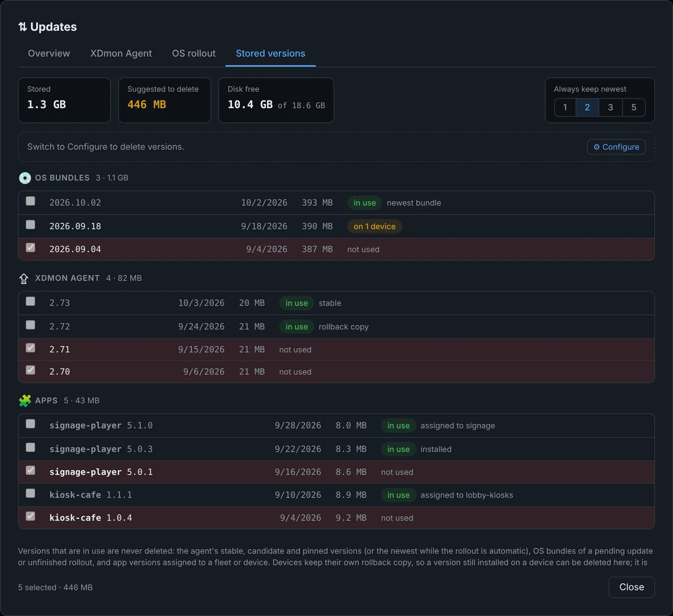Click the date 9/15/2026 for agent 2.71
Screen dimensions: 673x616
pos(201,350)
